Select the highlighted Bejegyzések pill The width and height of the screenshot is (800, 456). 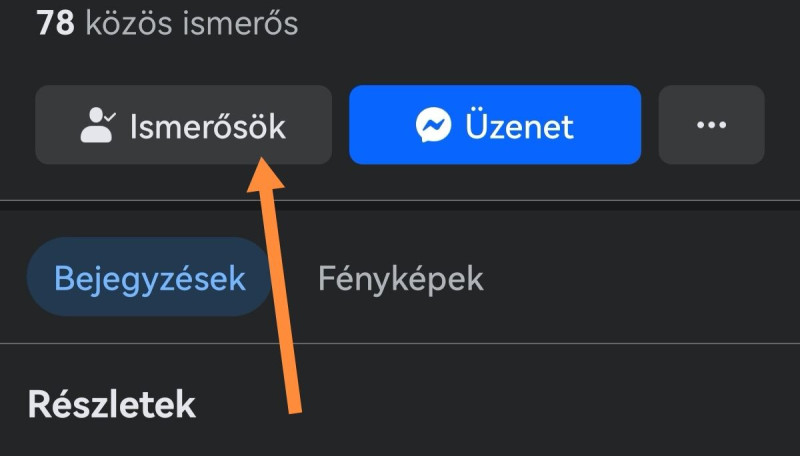(149, 277)
